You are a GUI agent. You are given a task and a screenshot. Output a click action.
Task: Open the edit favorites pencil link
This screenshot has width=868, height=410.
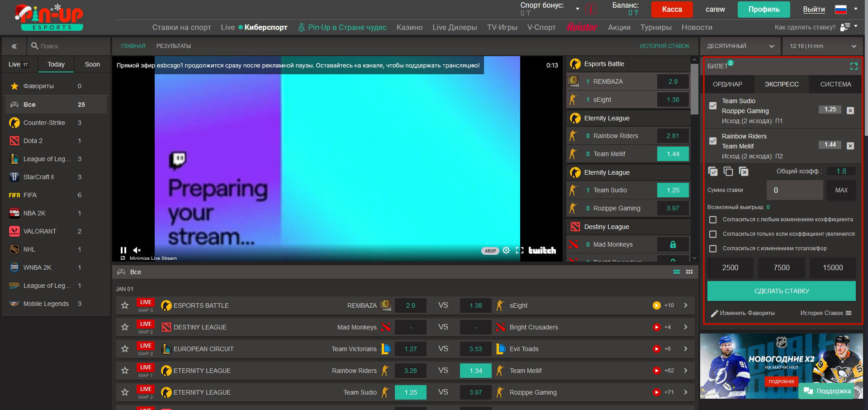742,313
